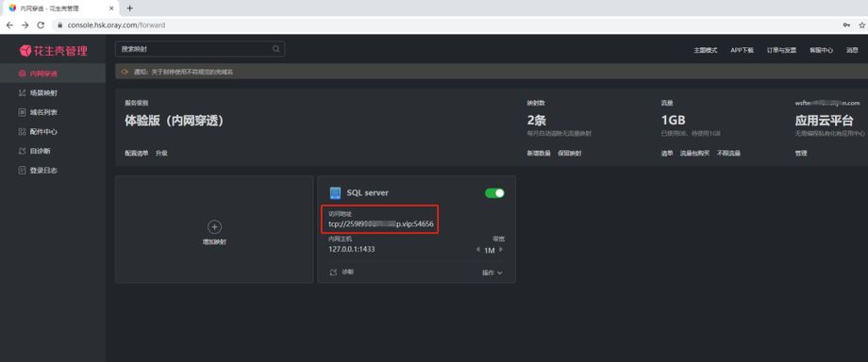The image size is (868, 362).
Task: Click the 自诊断 sidebar icon
Action: [22, 151]
